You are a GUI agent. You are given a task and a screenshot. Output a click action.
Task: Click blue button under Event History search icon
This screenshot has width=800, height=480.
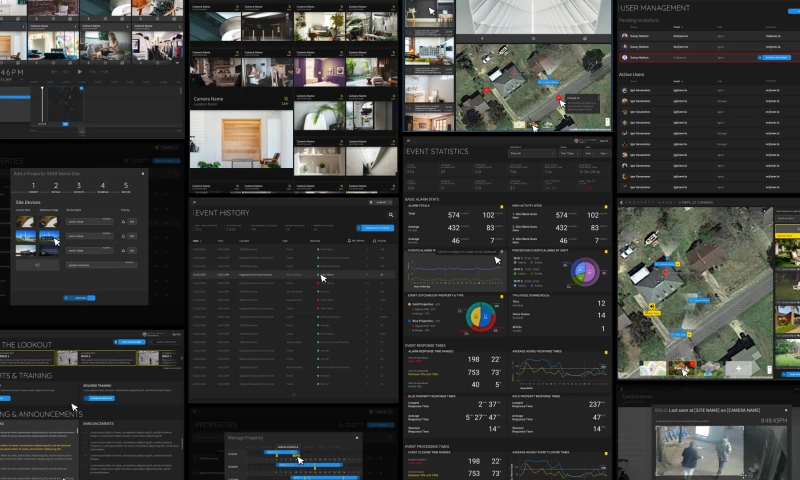point(375,228)
